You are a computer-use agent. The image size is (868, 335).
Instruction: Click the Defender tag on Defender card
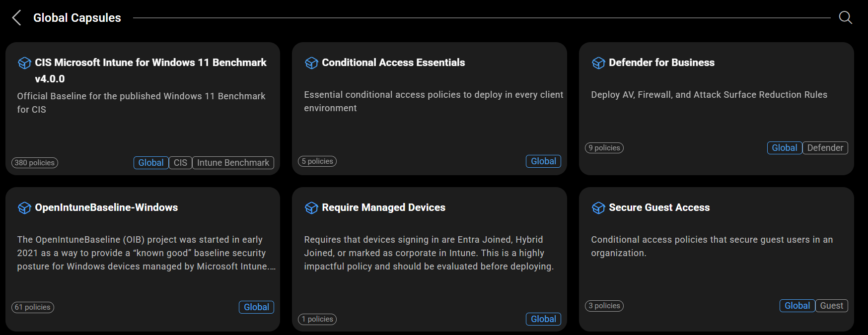click(825, 148)
